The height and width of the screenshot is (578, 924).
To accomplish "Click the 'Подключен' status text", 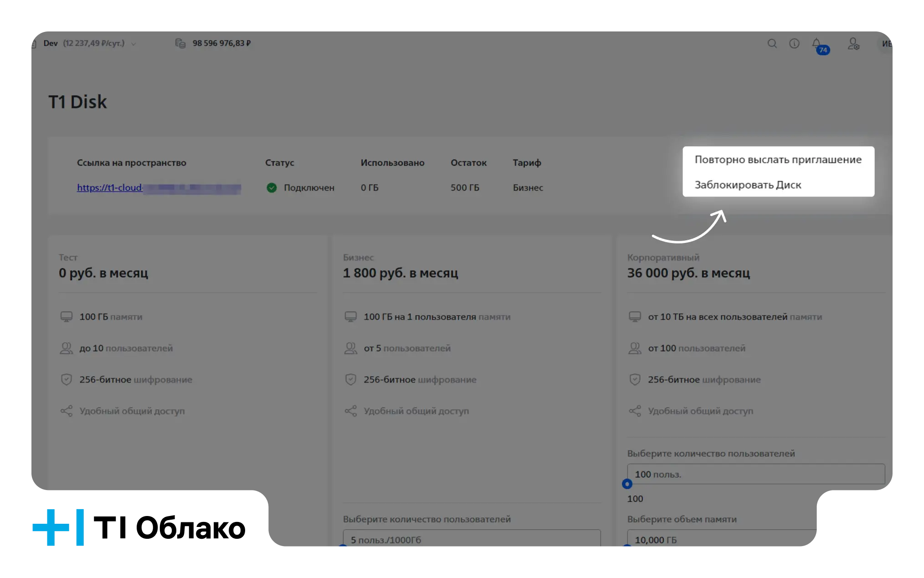I will [x=309, y=188].
